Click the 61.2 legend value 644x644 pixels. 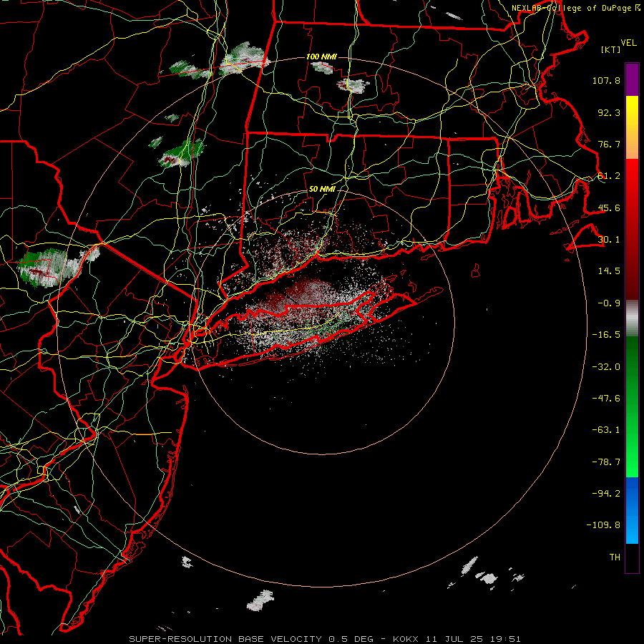pyautogui.click(x=609, y=176)
